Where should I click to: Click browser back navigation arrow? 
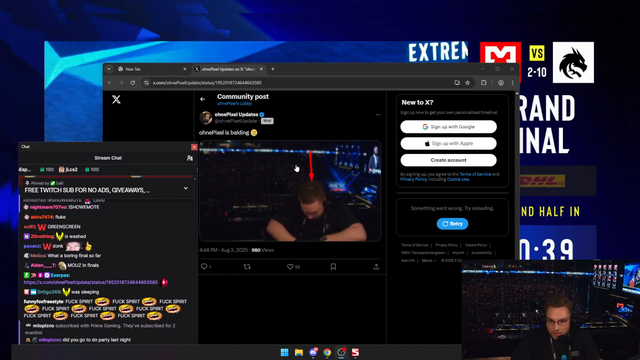(x=109, y=83)
